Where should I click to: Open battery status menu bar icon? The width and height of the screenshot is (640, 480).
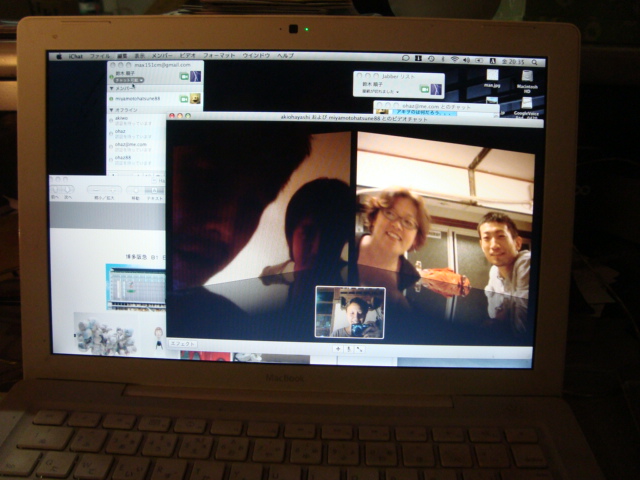tap(479, 60)
